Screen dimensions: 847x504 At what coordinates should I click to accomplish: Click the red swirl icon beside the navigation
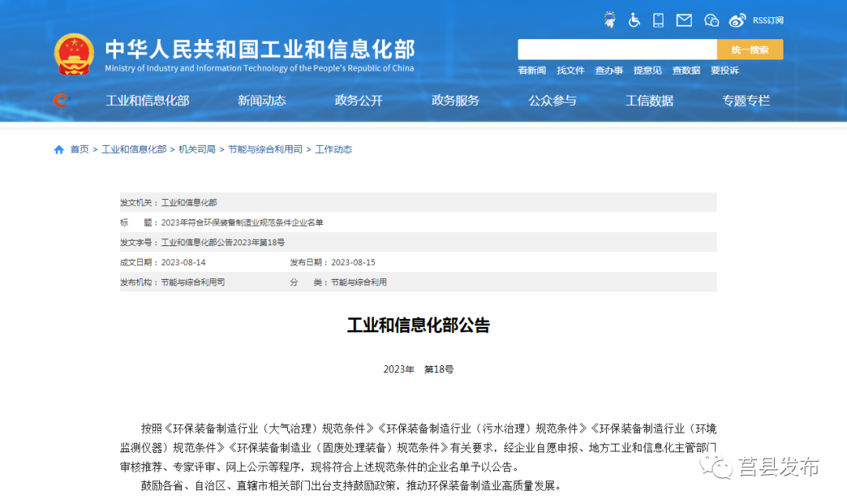61,100
